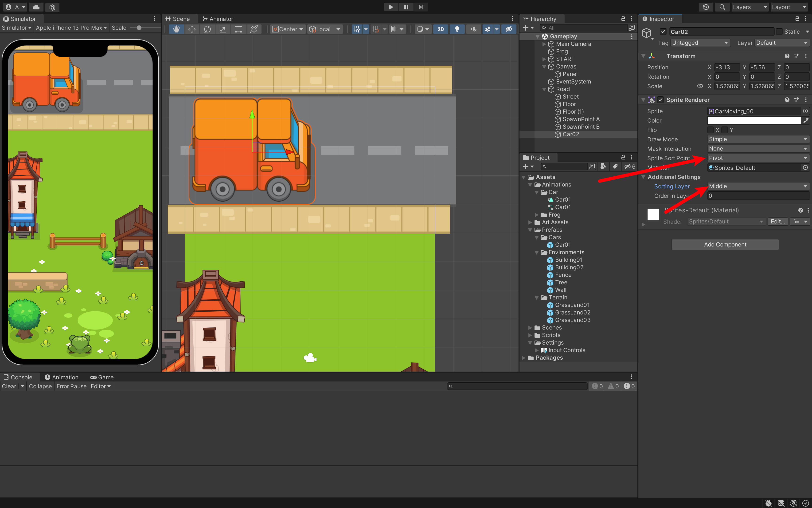This screenshot has width=812, height=508.
Task: Start Play mode
Action: (x=391, y=7)
